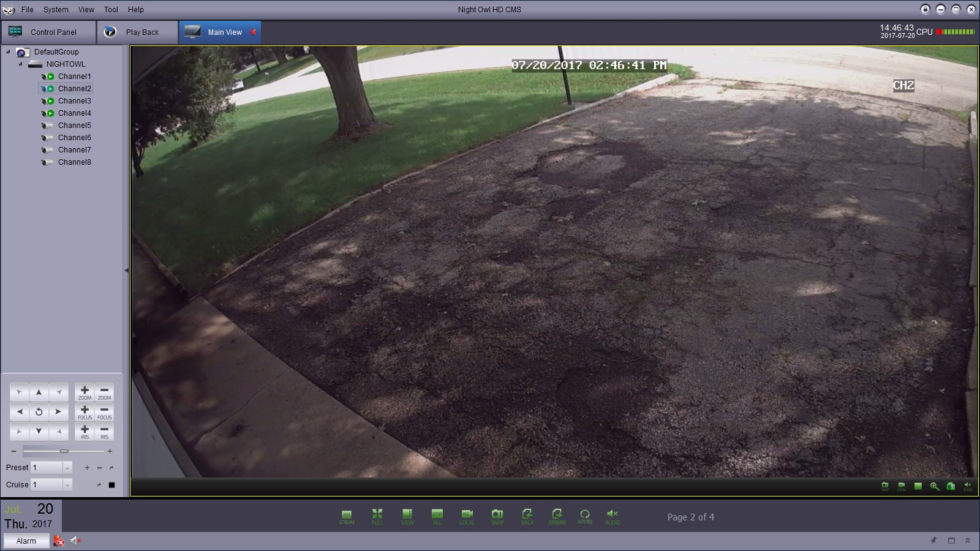The height and width of the screenshot is (551, 980).
Task: Move camera down-right with PTZ diagonal arrow
Action: (58, 431)
